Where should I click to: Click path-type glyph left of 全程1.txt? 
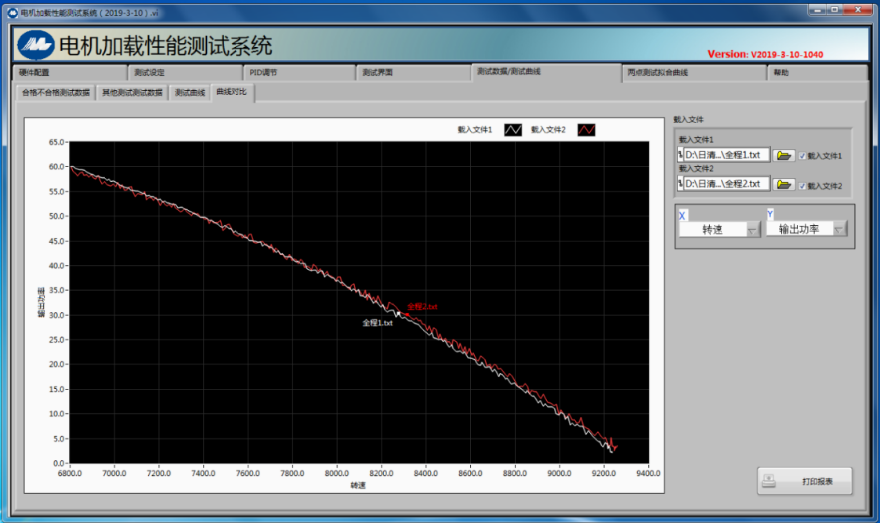(x=680, y=156)
